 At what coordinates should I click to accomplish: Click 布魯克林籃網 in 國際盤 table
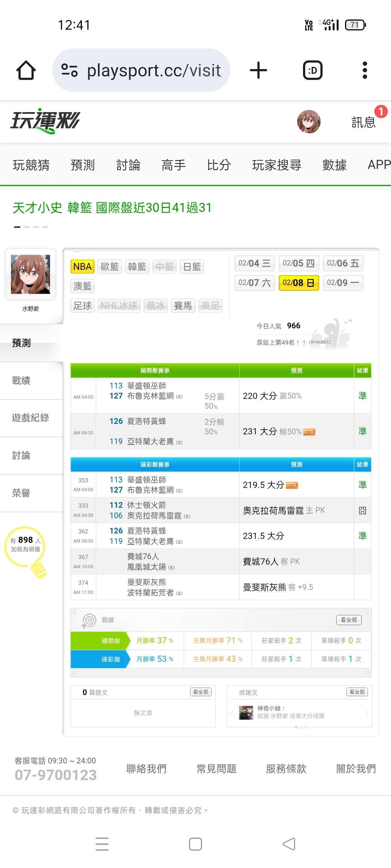[x=150, y=396]
